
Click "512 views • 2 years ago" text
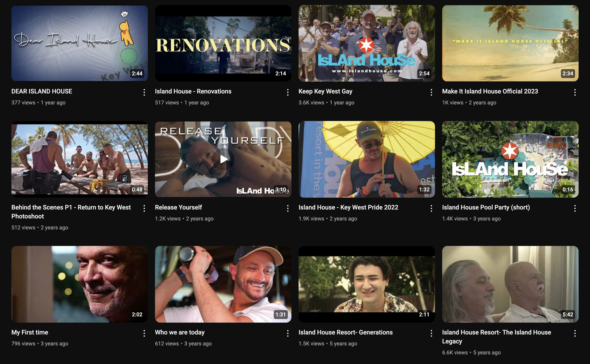coord(40,227)
